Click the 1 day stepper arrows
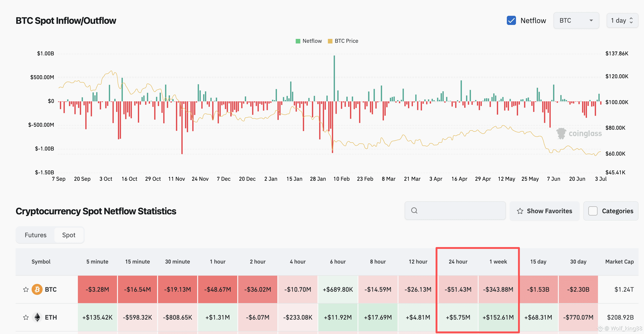 [631, 21]
